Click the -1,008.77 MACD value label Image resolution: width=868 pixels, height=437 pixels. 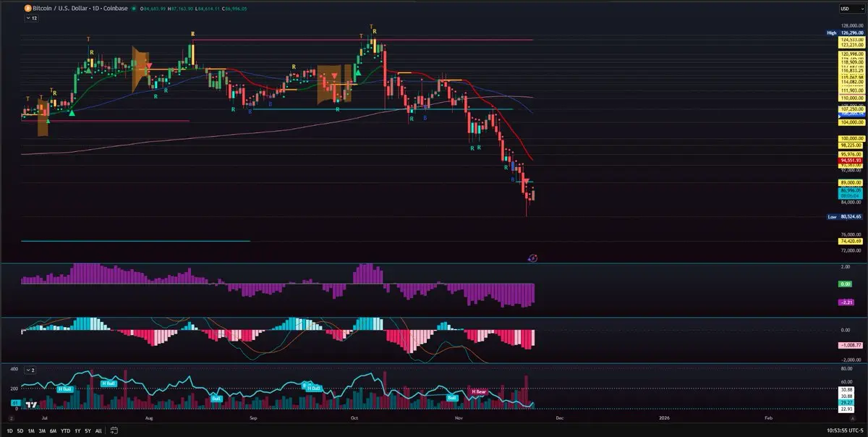[850, 344]
